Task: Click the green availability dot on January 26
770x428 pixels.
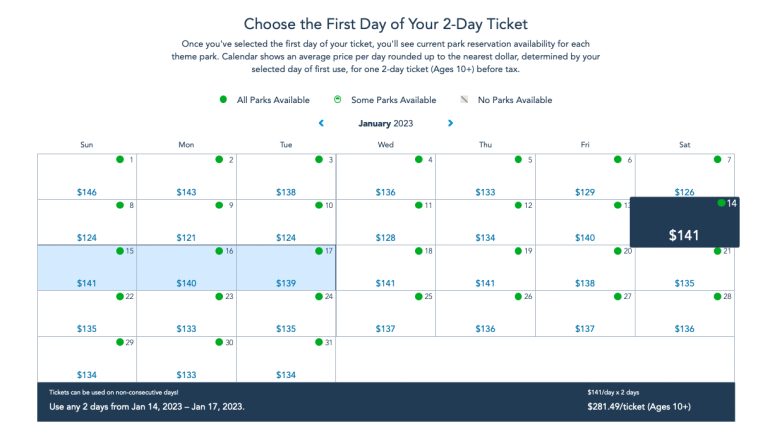Action: coord(517,296)
